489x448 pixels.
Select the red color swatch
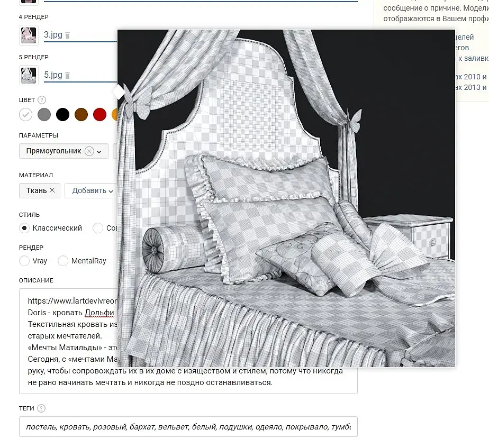click(x=100, y=114)
